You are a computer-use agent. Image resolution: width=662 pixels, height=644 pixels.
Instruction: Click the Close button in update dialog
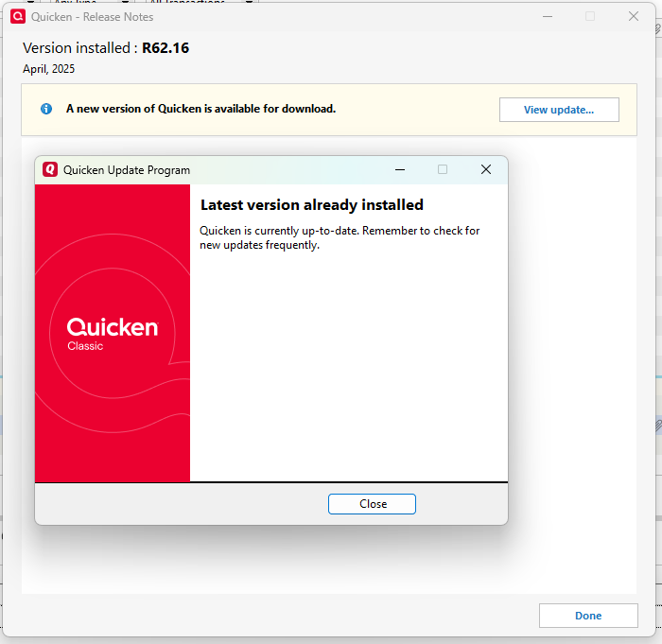(x=372, y=504)
